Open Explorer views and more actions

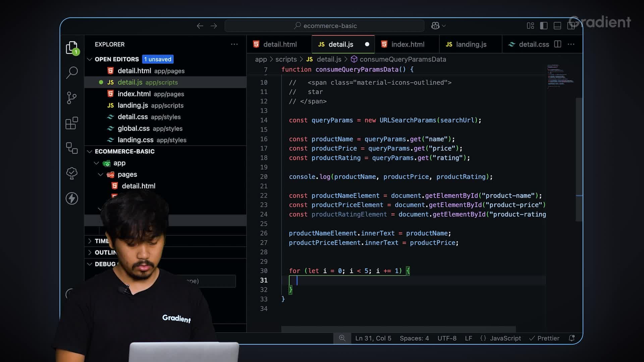(x=234, y=44)
